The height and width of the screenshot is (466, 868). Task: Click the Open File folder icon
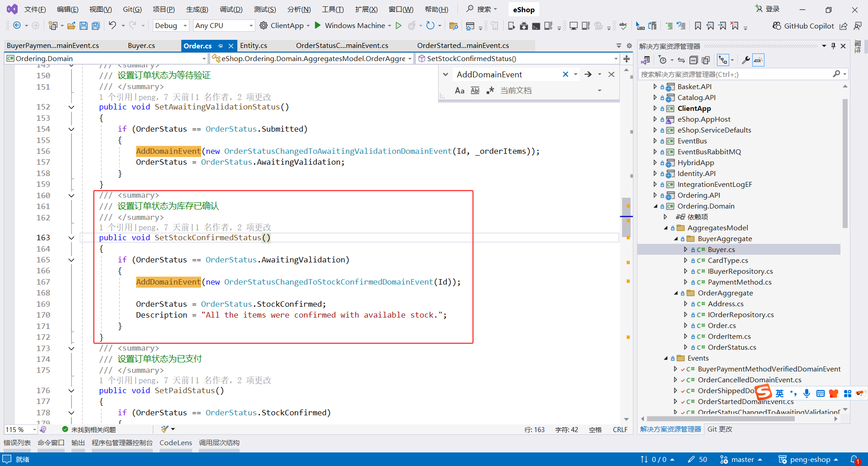point(71,26)
